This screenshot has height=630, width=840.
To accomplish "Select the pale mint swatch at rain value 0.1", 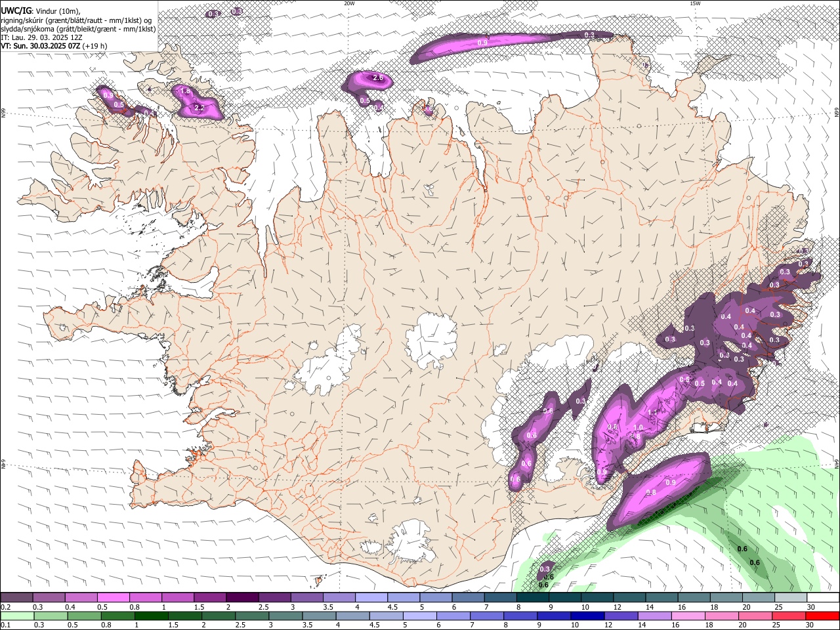I will pyautogui.click(x=17, y=616).
